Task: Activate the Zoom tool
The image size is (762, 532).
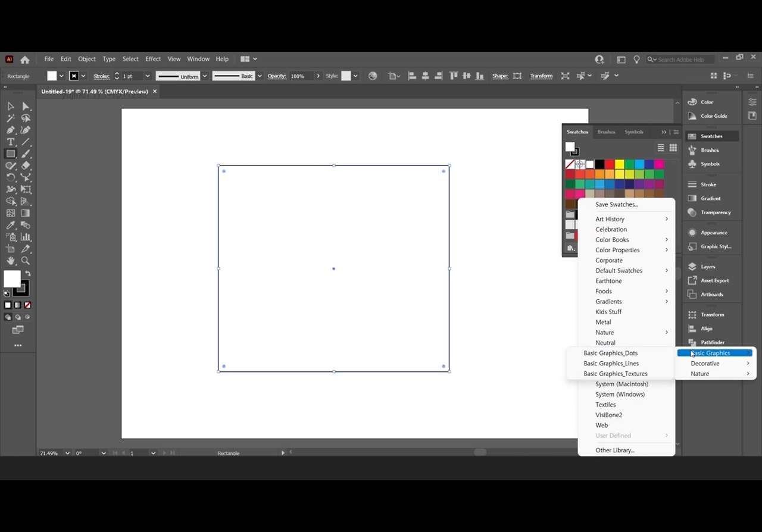Action: [26, 261]
